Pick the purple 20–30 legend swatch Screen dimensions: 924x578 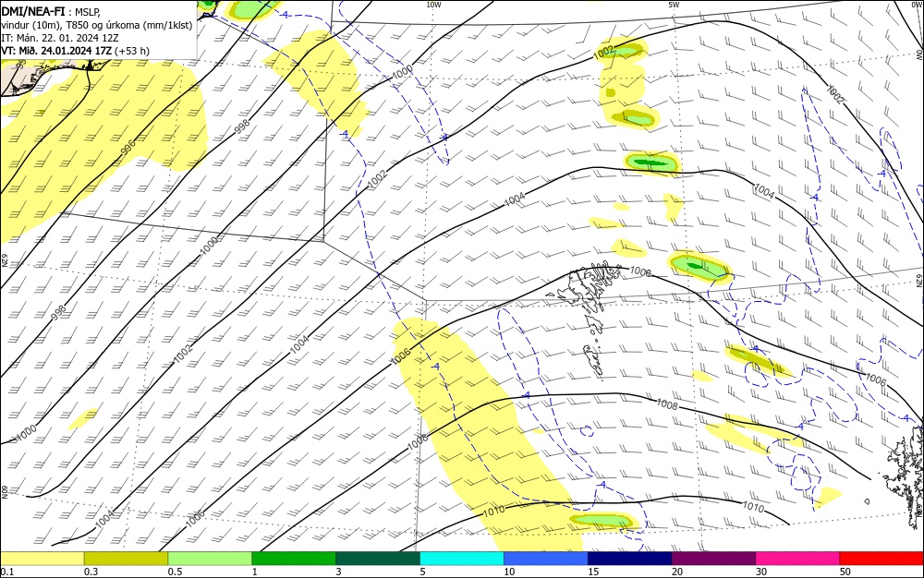coord(713,559)
